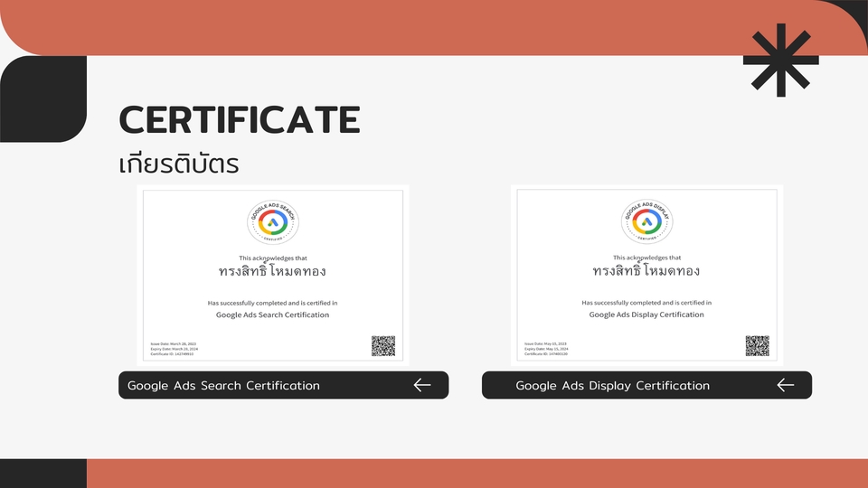Select the CERTIFICATE heading text
Image resolution: width=868 pixels, height=488 pixels.
[x=240, y=120]
